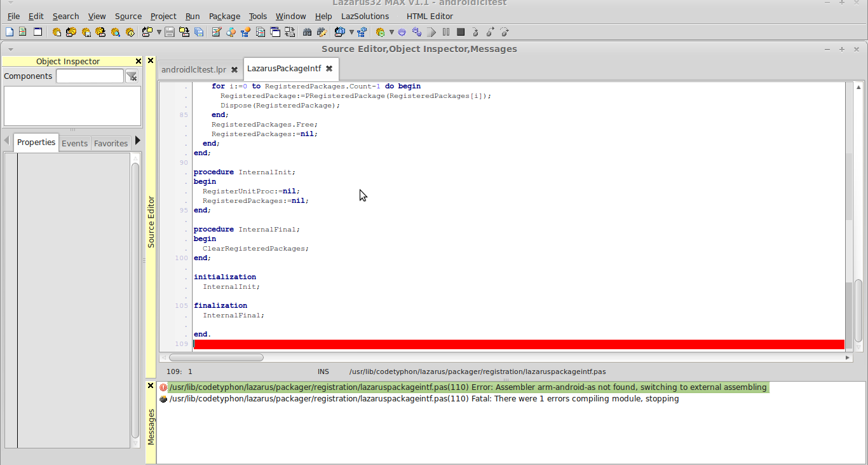Click the INS insert mode status indicator
This screenshot has height=465, width=868.
click(323, 371)
